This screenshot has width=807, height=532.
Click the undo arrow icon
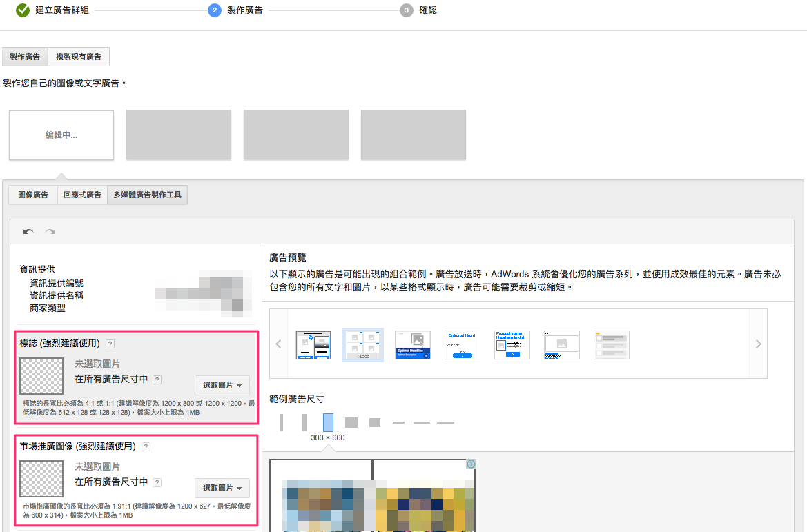point(28,231)
